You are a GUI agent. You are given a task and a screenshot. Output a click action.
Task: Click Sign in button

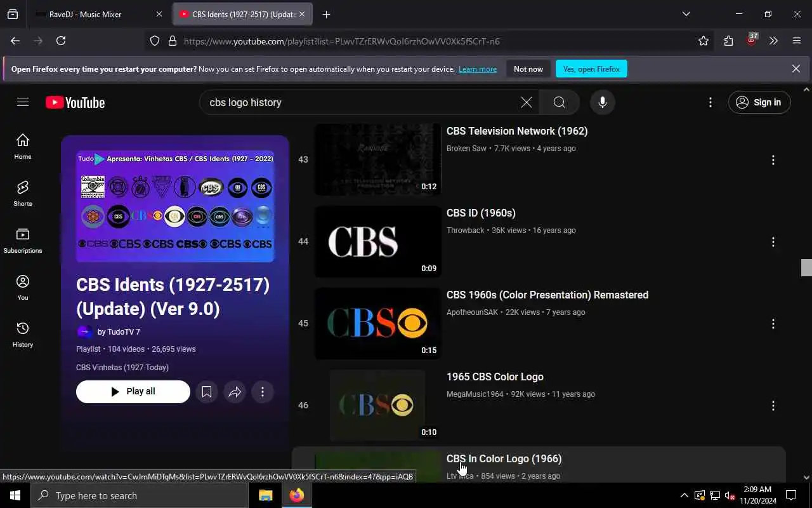point(759,102)
